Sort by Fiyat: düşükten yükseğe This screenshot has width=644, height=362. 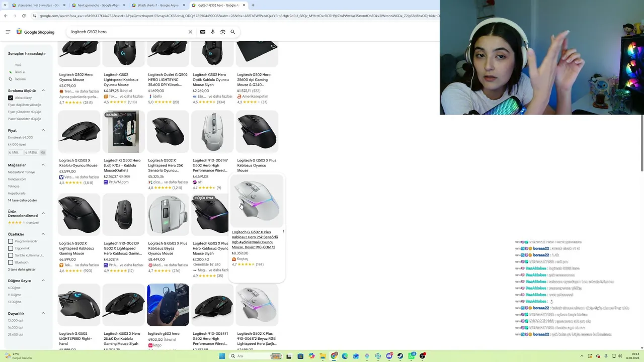pos(25,105)
